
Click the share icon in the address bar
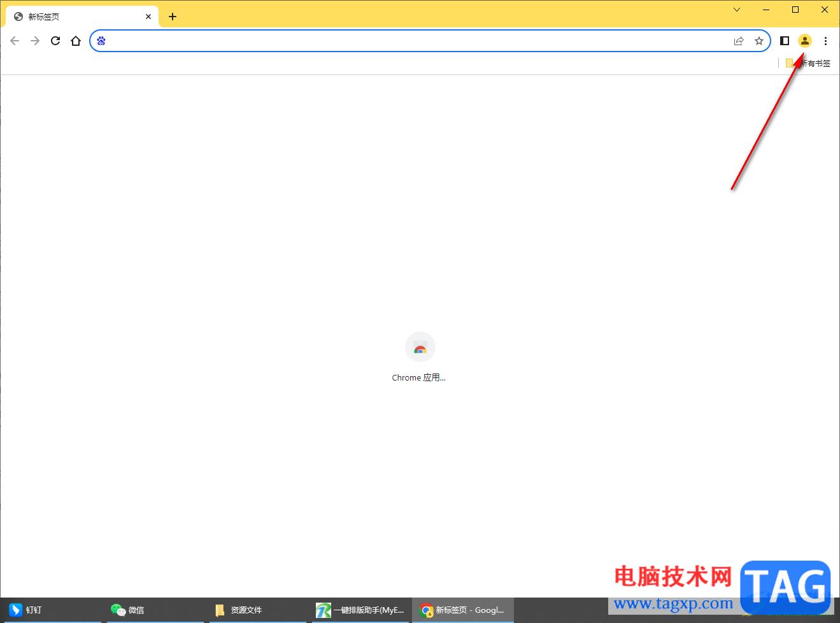coord(738,40)
